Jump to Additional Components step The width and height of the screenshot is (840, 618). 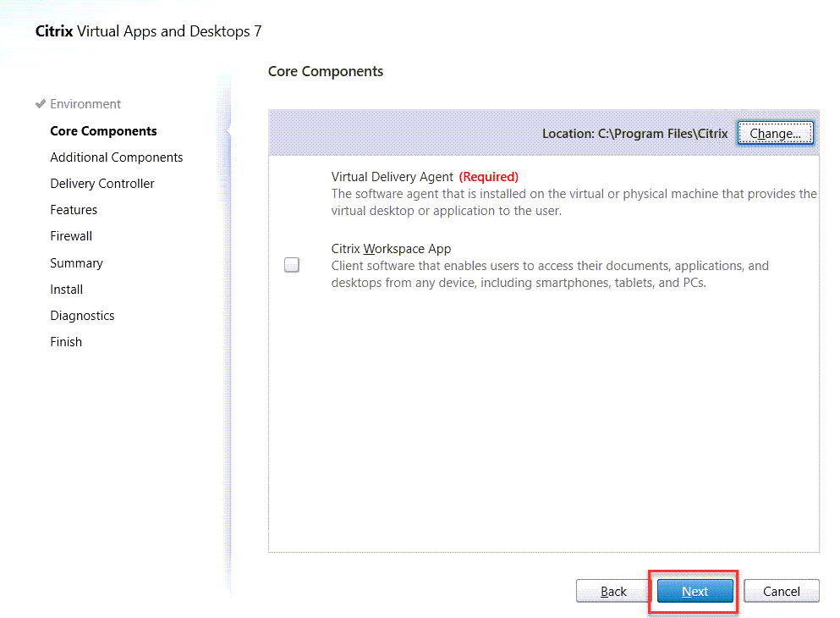[116, 157]
